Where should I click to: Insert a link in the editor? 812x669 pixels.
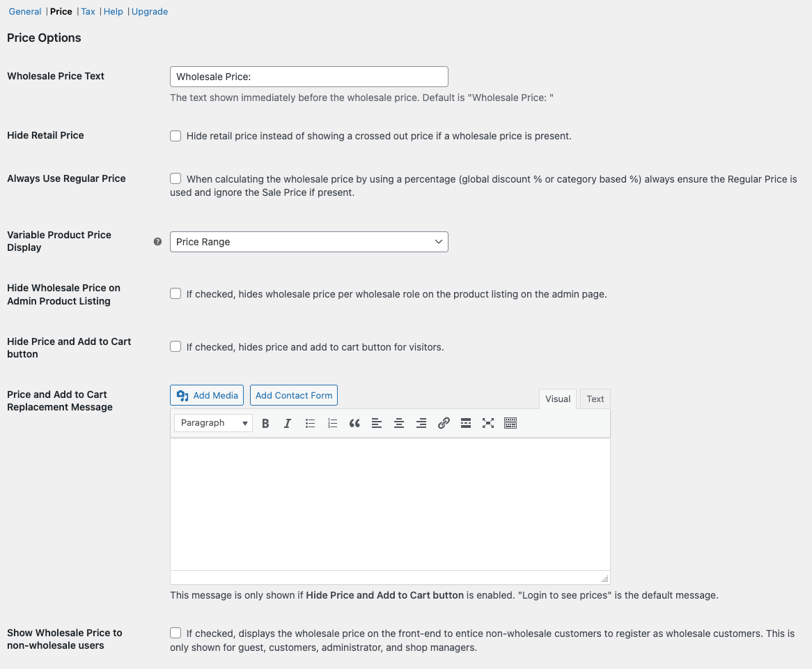pyautogui.click(x=444, y=423)
